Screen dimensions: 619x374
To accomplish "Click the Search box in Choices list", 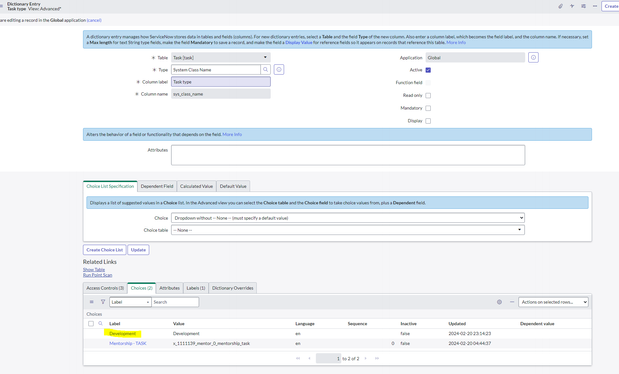I will pos(175,302).
